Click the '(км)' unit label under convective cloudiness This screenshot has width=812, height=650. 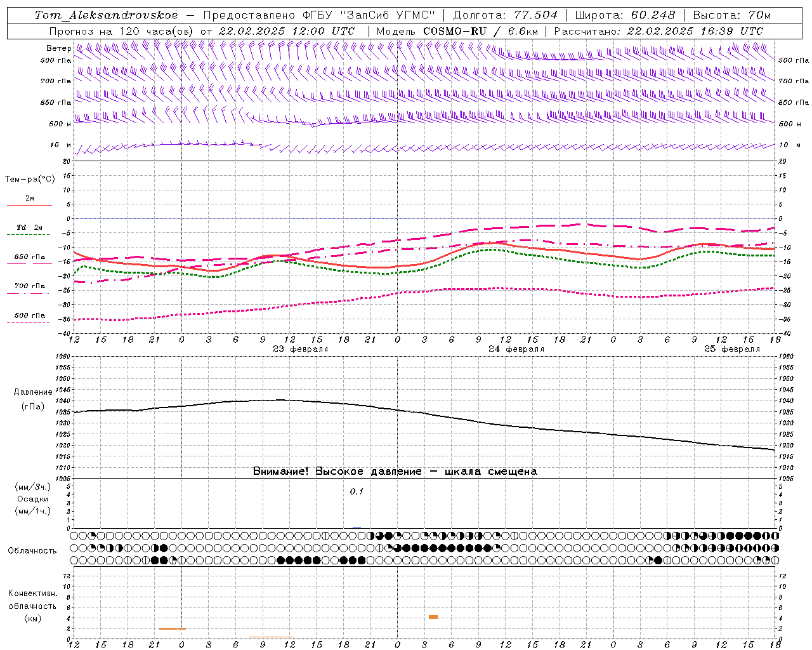coord(33,618)
